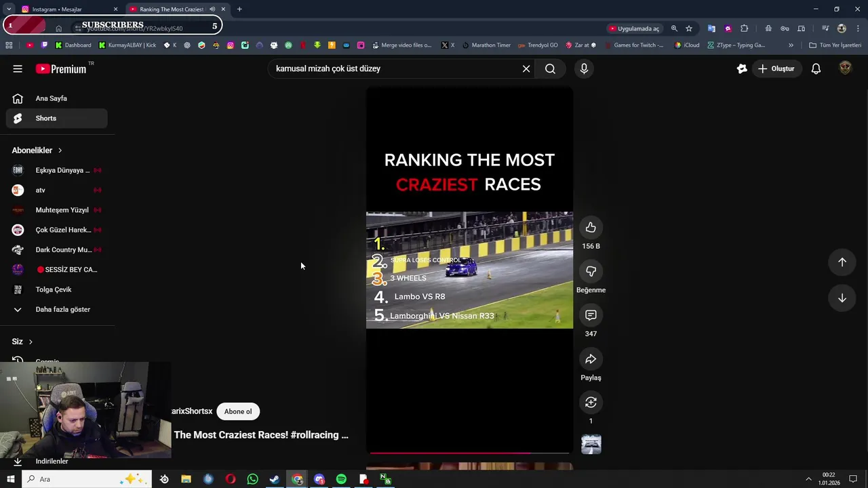Image resolution: width=868 pixels, height=488 pixels.
Task: Go to next short with down arrow
Action: pyautogui.click(x=842, y=298)
